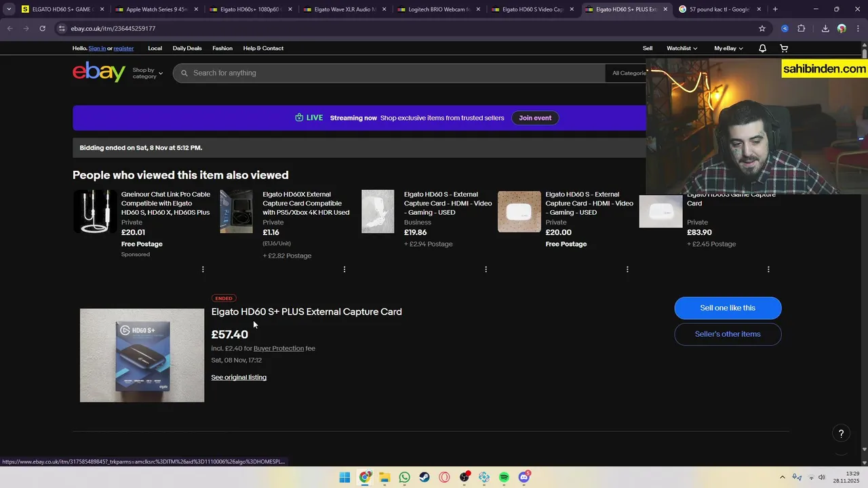Bookmark this page with the star icon
The height and width of the screenshot is (488, 868).
click(x=762, y=28)
